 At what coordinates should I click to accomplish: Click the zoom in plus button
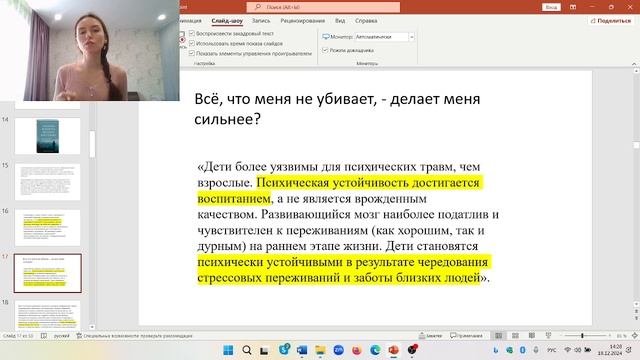[610, 336]
